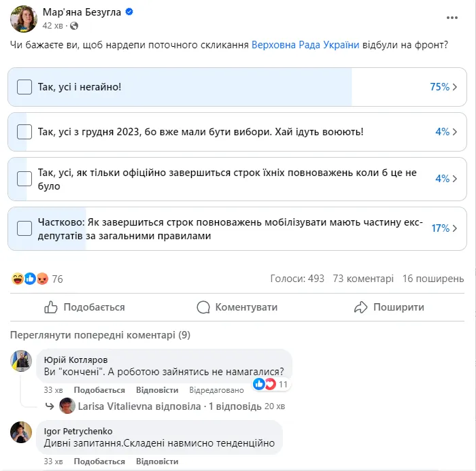Check the 'Так, усі і негайно!' poll option
476x471 pixels.
pos(24,87)
